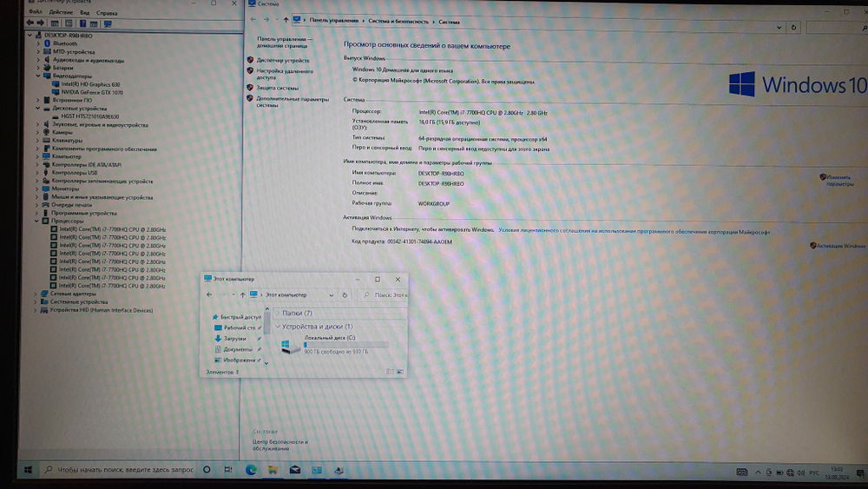Screen dimensions: 868x489
Task: Click back arrow in Device Manager toolbar
Action: (31, 23)
